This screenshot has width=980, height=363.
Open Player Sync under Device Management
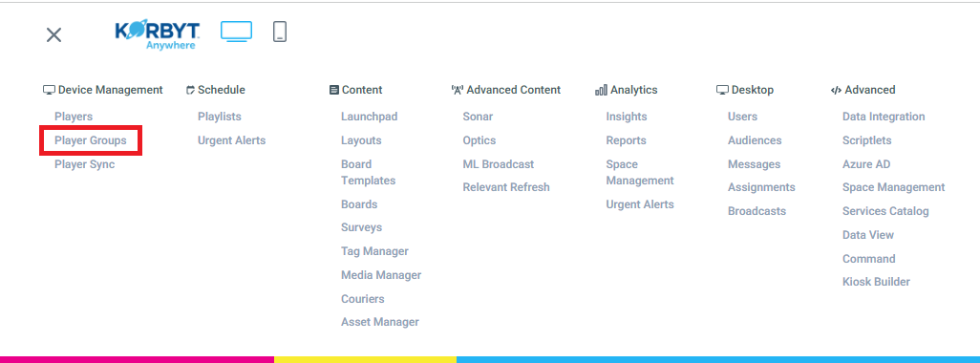pos(84,164)
